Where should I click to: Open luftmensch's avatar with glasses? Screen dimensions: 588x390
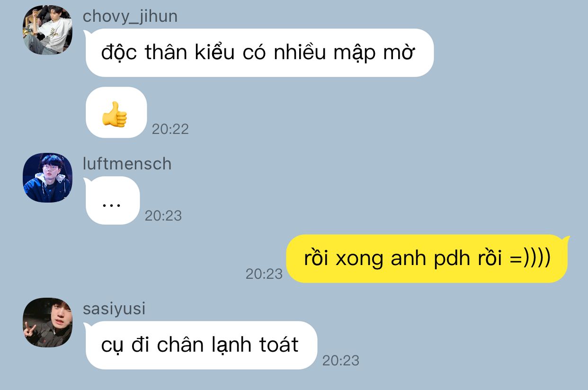[47, 177]
